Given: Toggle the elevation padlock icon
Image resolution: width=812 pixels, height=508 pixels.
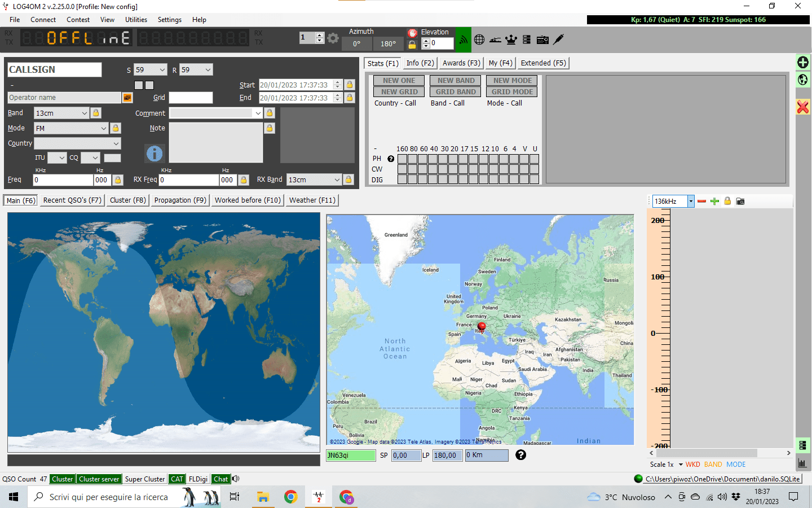Looking at the screenshot, I should (x=412, y=44).
